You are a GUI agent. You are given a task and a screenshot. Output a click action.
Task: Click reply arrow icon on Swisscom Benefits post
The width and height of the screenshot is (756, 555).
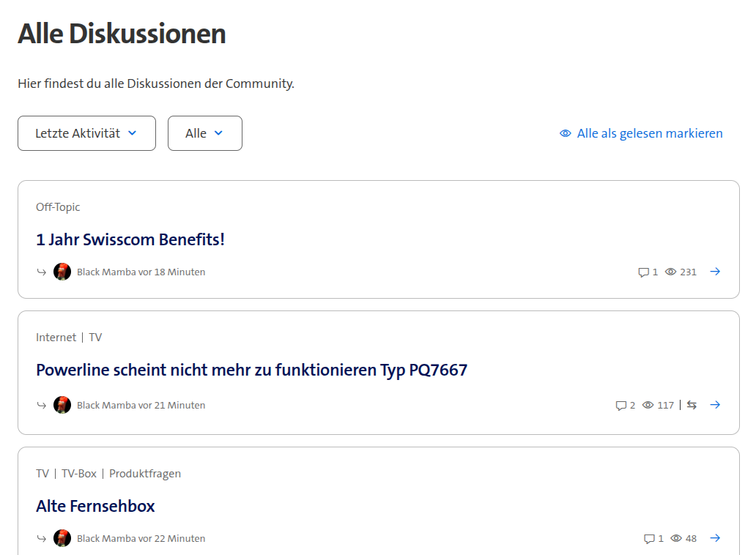coord(42,272)
